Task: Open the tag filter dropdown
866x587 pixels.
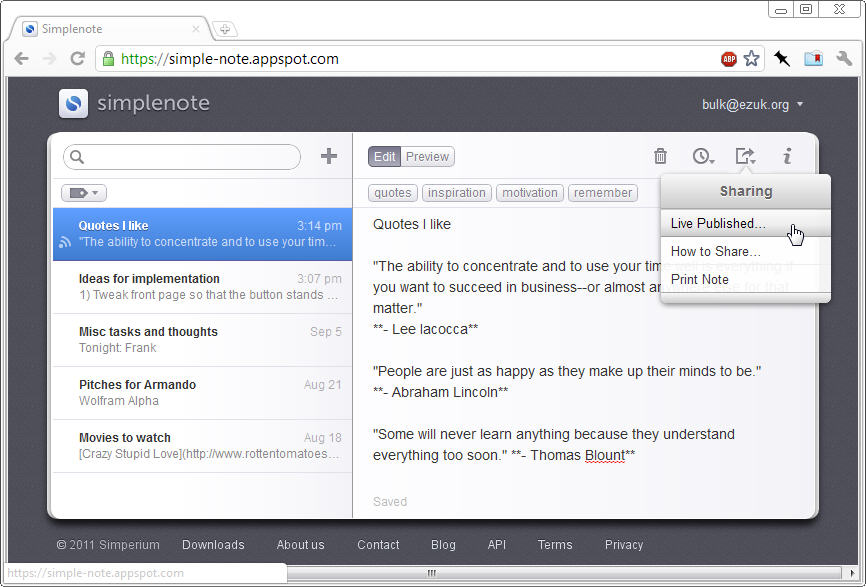Action: (84, 193)
